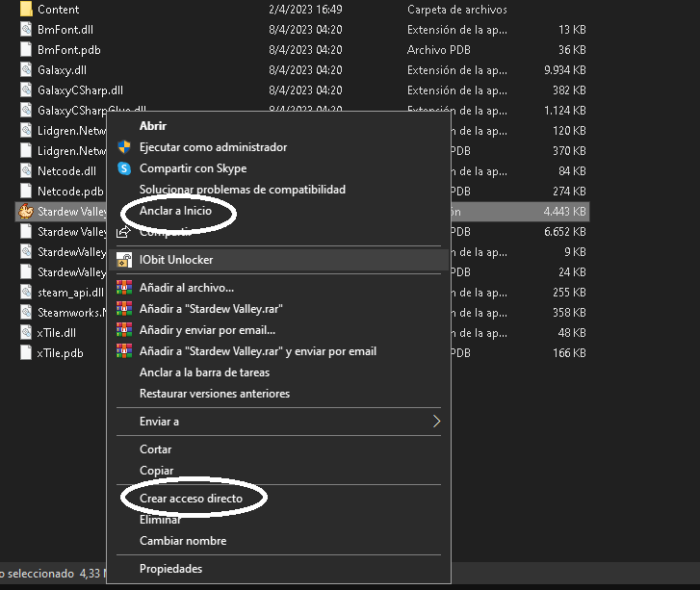The width and height of the screenshot is (700, 590).
Task: Choose Añadir al archivo... option
Action: tap(187, 288)
